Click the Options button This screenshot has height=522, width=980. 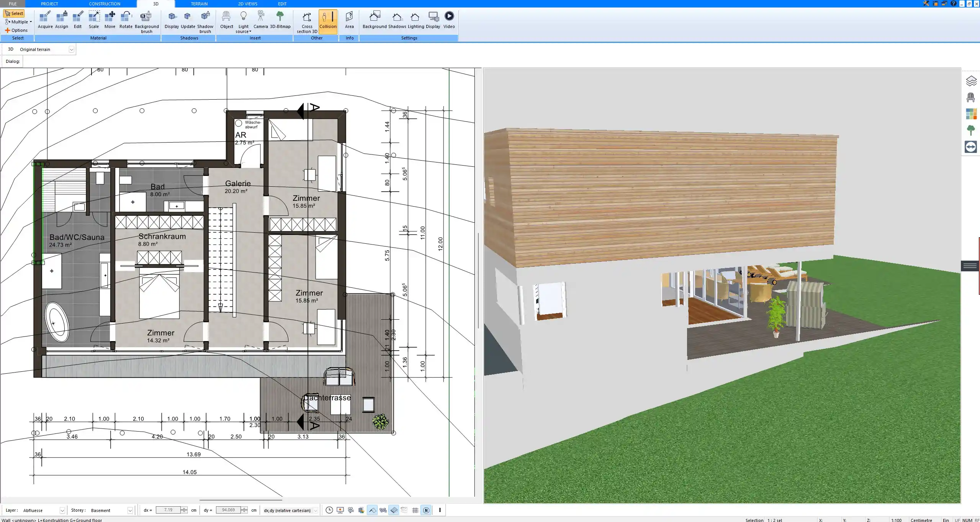click(16, 30)
